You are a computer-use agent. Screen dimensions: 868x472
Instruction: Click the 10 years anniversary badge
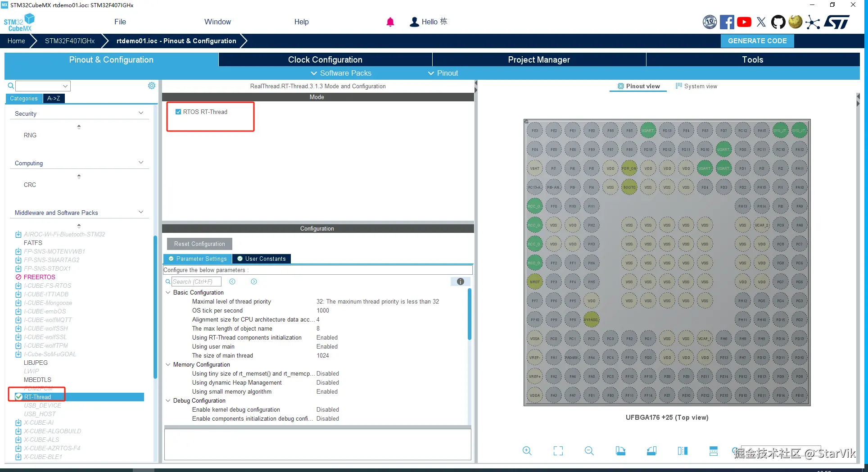710,22
